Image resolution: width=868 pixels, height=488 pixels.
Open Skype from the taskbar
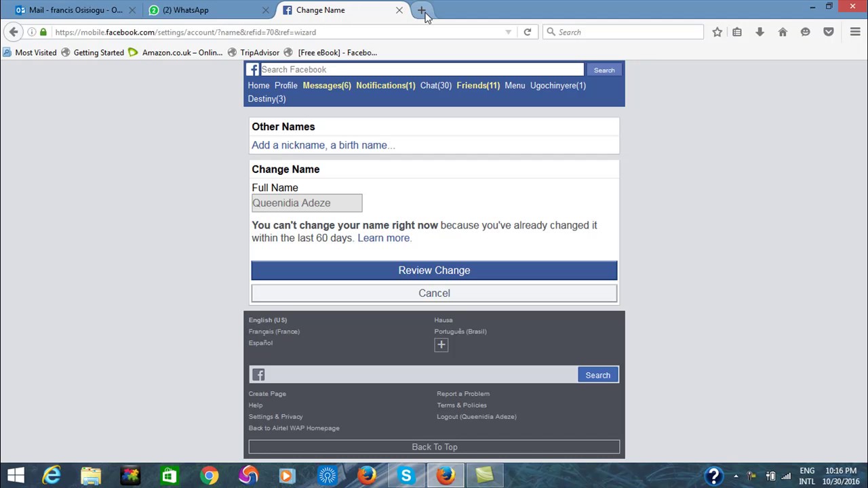click(x=406, y=476)
